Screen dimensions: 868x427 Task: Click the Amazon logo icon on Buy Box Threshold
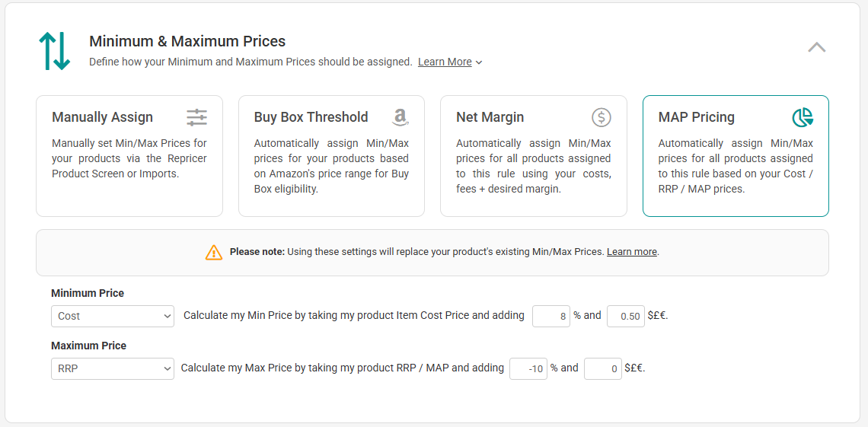(400, 117)
